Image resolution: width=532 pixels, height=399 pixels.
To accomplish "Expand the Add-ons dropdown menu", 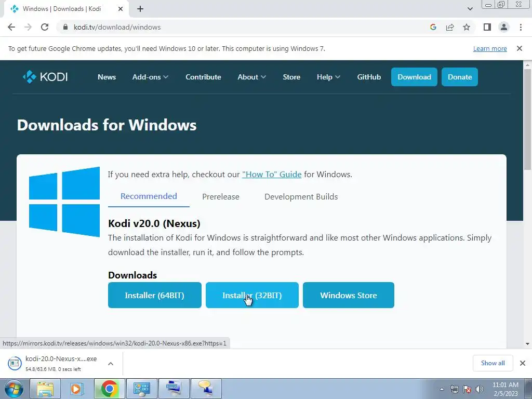I will point(150,77).
